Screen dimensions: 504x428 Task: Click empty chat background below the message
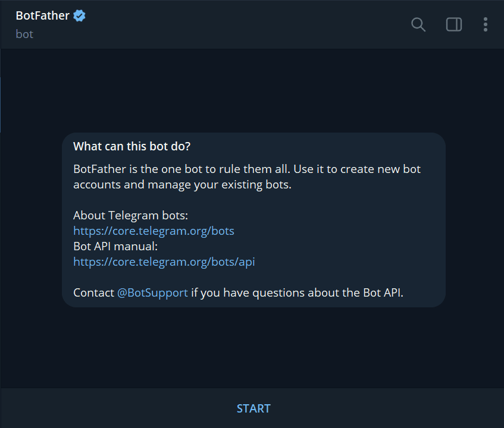click(x=252, y=348)
